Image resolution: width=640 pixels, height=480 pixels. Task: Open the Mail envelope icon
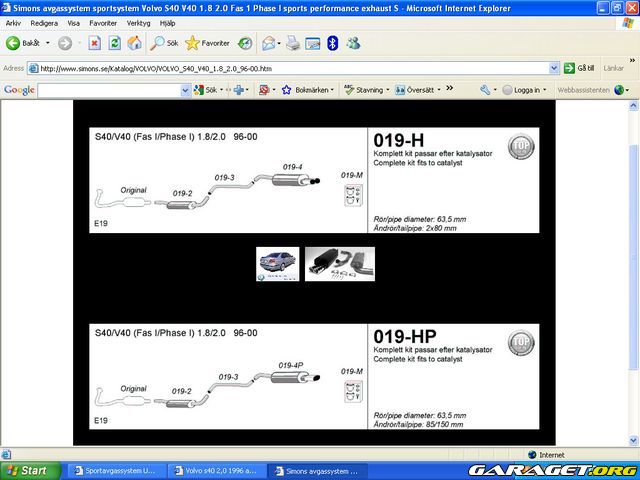269,43
